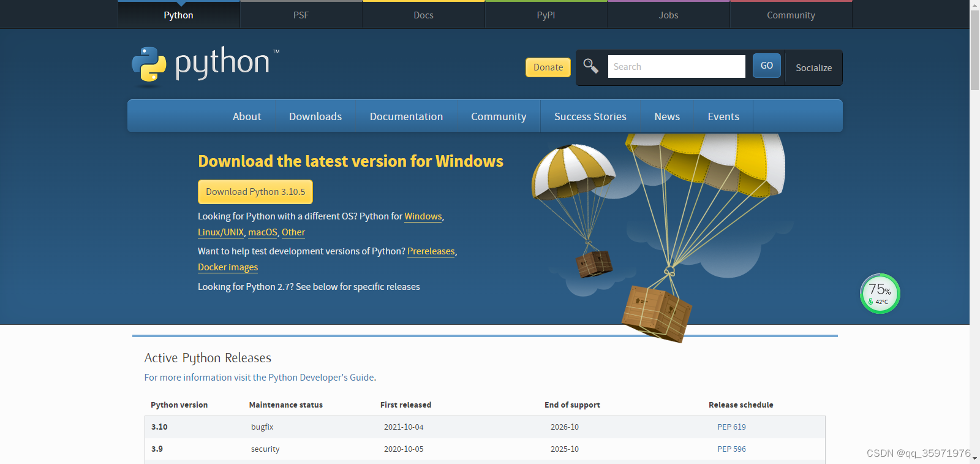
Task: Open the Documentation navigation menu
Action: [x=406, y=116]
